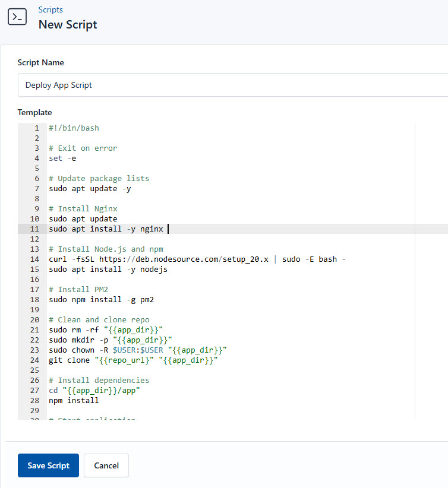Click the Cancel button
This screenshot has width=448, height=488.
pos(106,465)
